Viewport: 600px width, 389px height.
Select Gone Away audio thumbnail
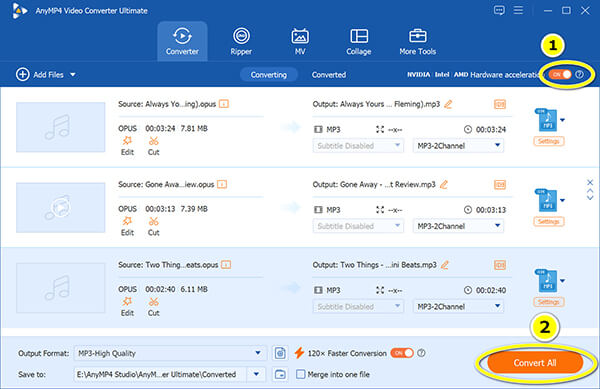pos(60,207)
